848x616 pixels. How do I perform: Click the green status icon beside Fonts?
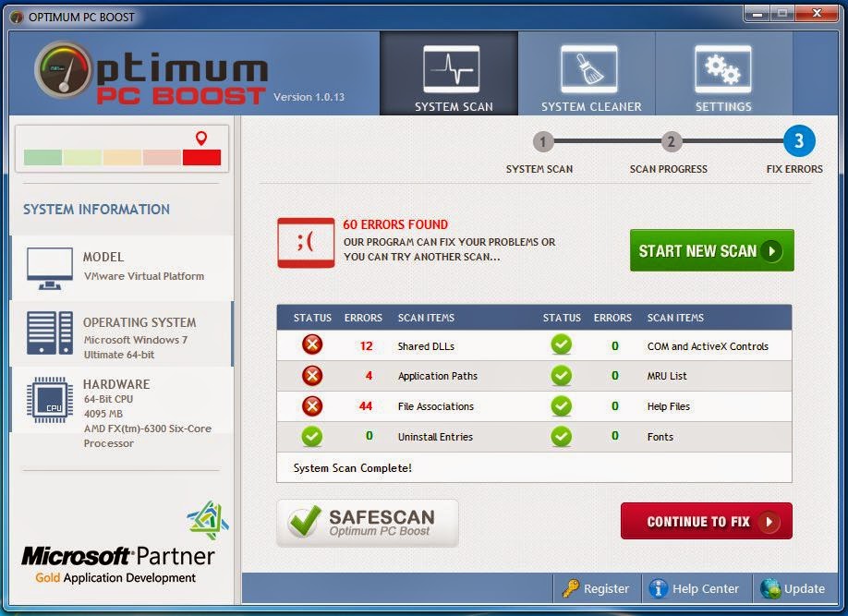[561, 437]
